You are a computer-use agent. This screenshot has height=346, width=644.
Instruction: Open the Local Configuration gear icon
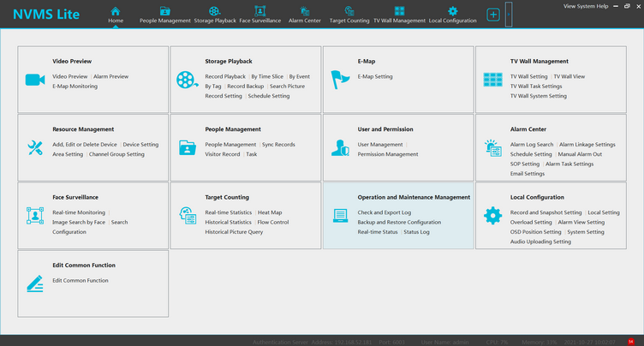[492, 215]
